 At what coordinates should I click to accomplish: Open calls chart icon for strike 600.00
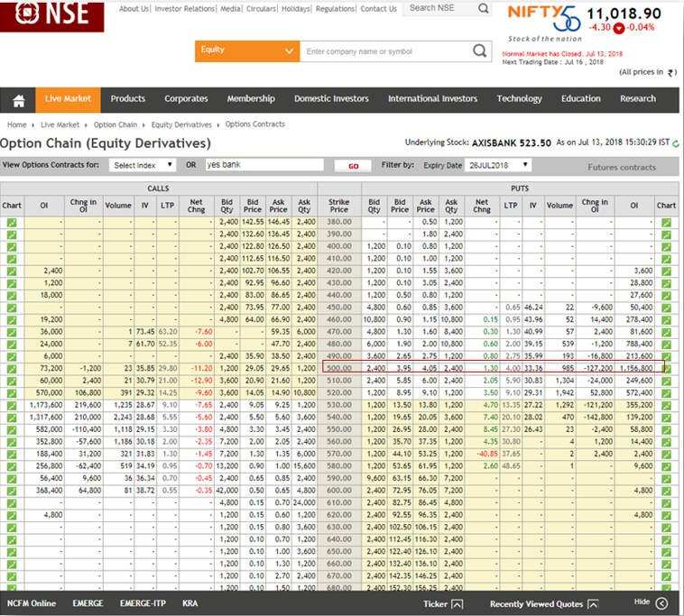pyautogui.click(x=12, y=491)
